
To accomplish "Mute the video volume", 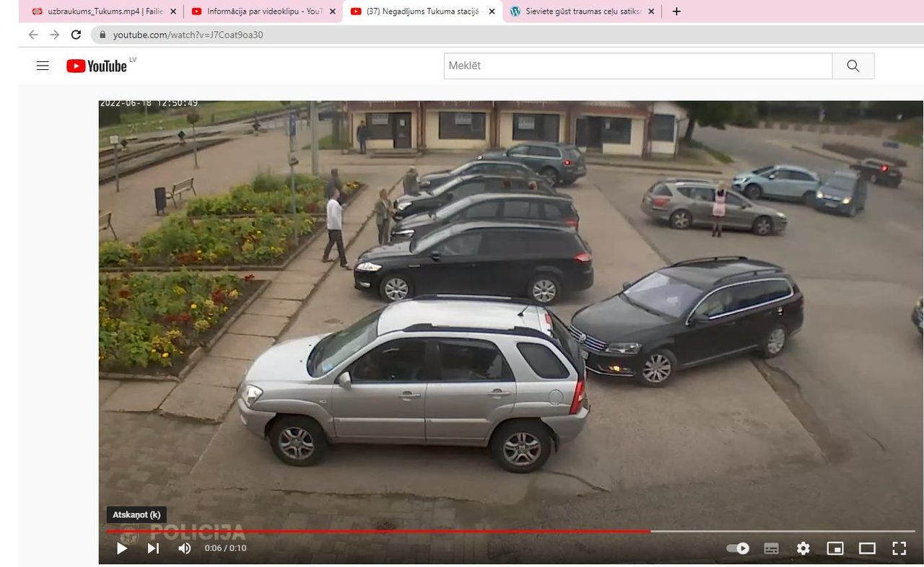I will click(185, 548).
